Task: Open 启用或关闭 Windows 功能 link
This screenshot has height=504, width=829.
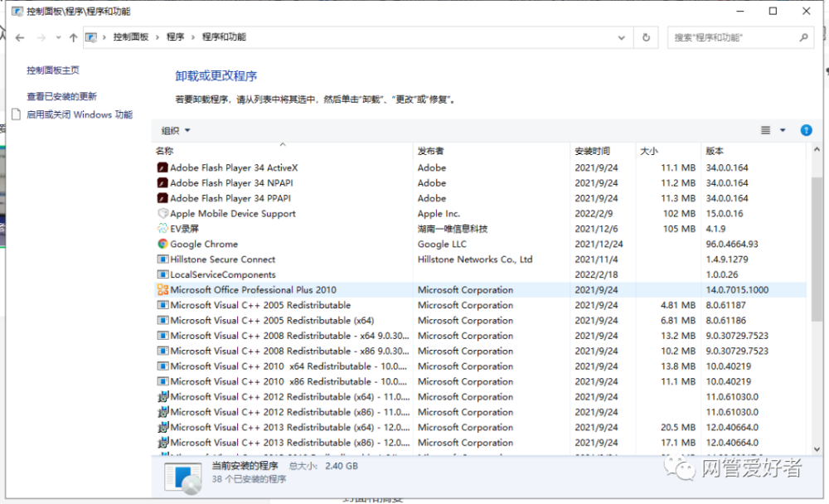Action: pyautogui.click(x=80, y=114)
